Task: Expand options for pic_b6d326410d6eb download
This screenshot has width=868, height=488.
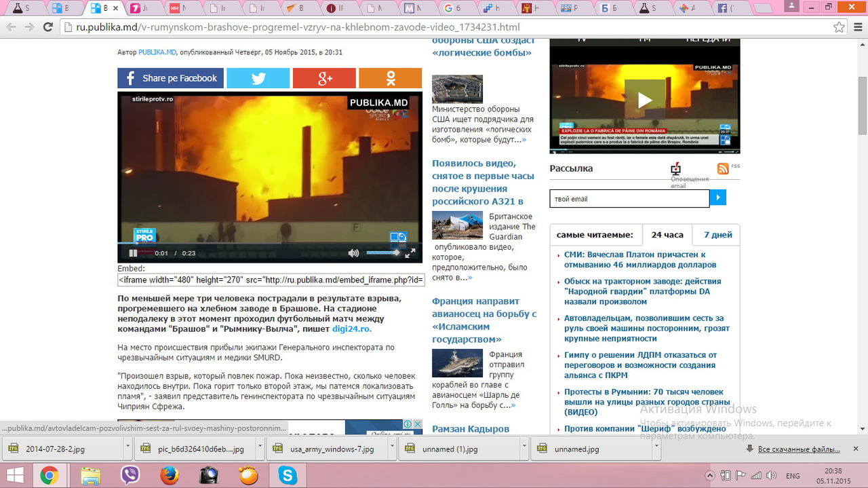Action: point(259,449)
